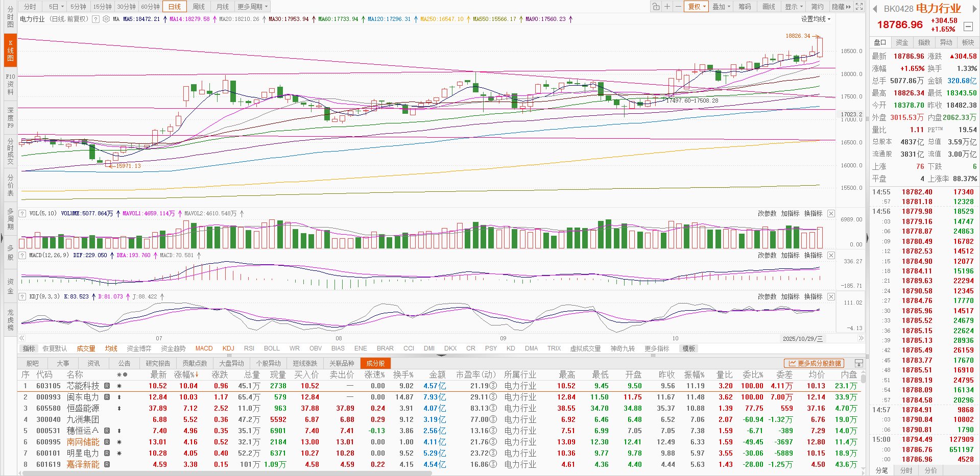Click the 更多成分股数据 button

pos(814,363)
